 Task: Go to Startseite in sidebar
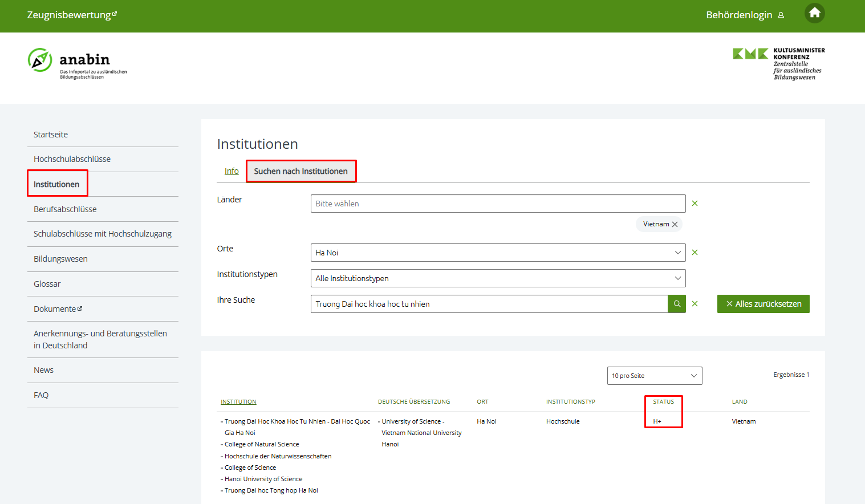51,135
